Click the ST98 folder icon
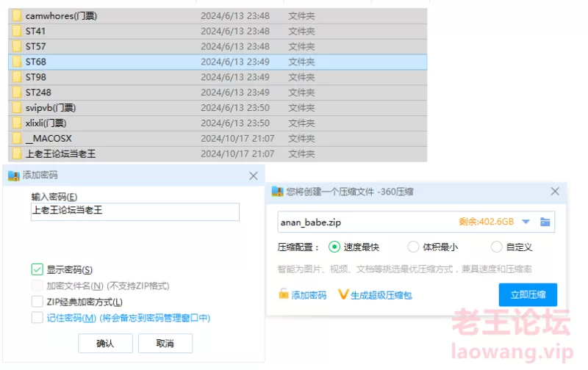Screen dimensions: 588x370 click(17, 77)
